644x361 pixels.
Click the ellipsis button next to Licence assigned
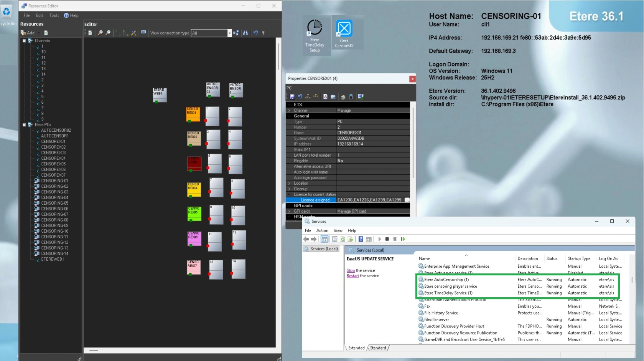click(x=407, y=200)
